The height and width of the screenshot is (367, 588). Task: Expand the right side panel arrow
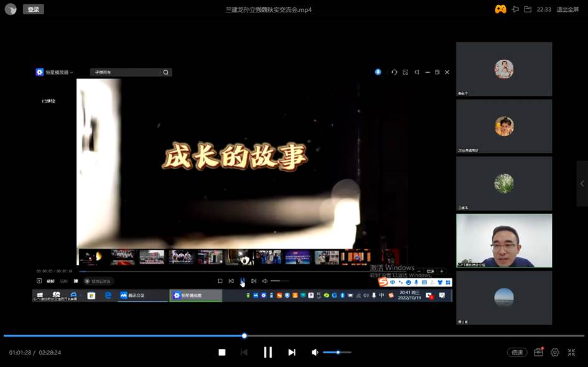click(582, 183)
